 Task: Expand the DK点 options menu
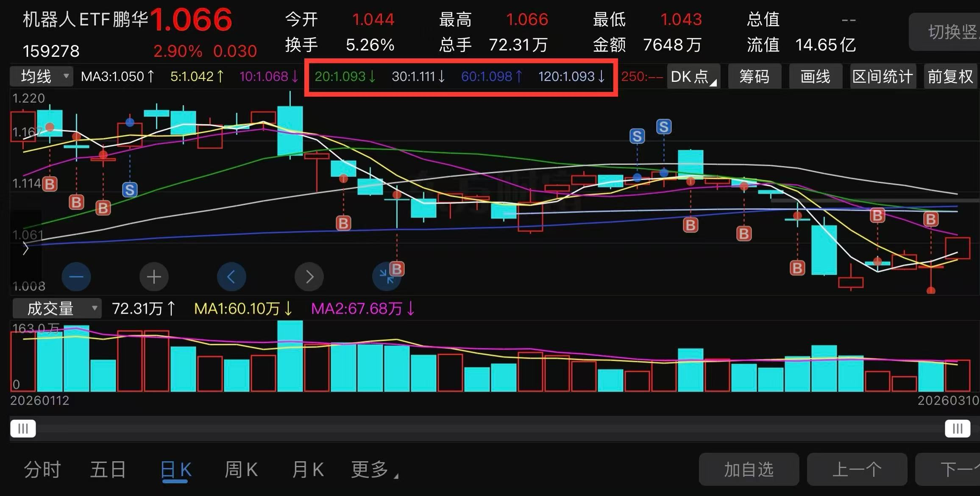693,77
